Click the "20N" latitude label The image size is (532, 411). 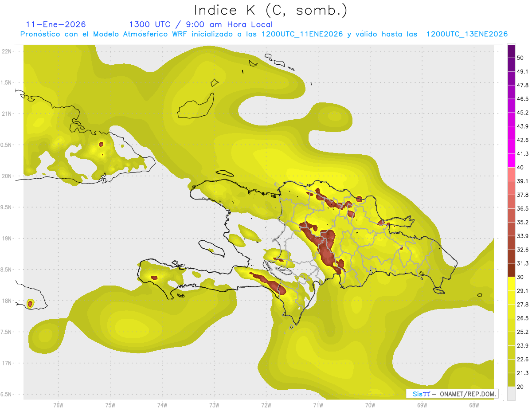[7, 176]
